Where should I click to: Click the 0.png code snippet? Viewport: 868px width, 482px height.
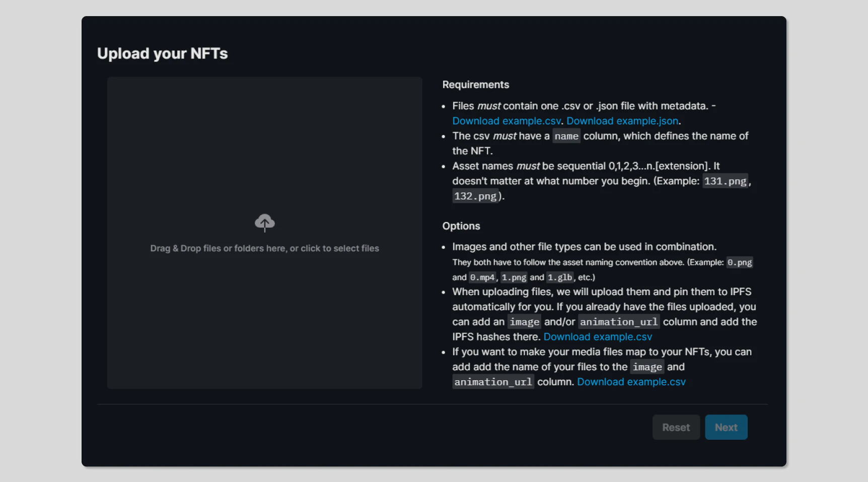tap(740, 262)
